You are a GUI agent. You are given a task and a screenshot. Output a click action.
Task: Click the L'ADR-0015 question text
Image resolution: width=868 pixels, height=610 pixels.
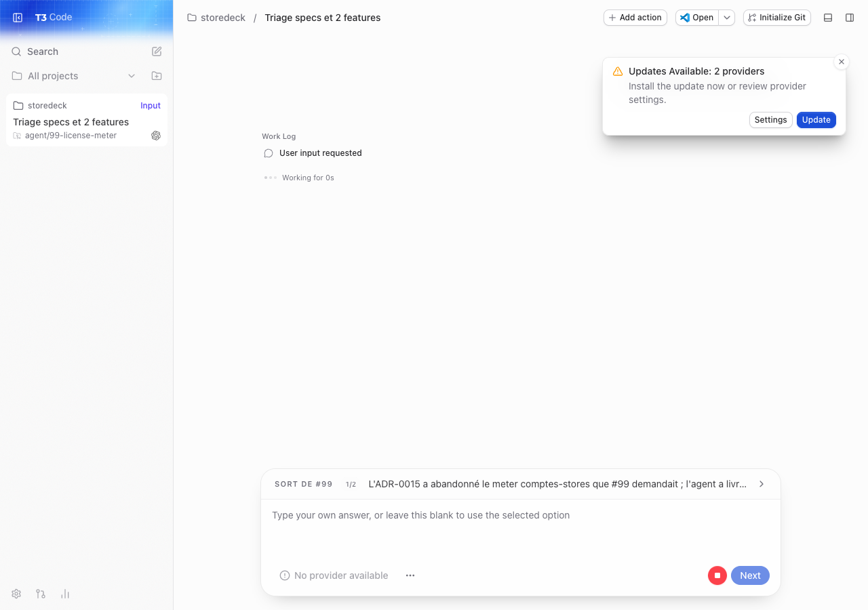(x=557, y=484)
